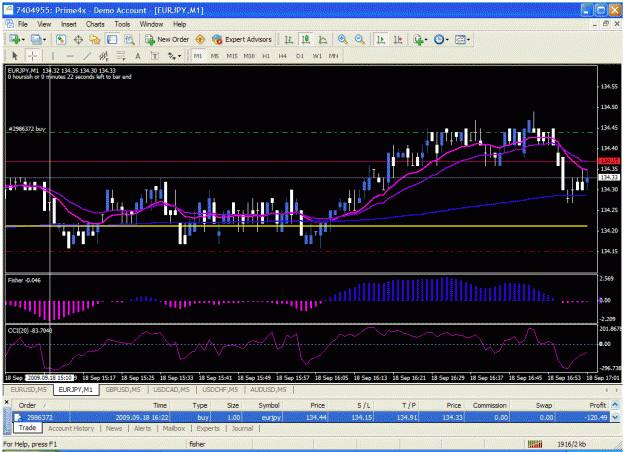Select the Text (A) tool

pyautogui.click(x=138, y=56)
